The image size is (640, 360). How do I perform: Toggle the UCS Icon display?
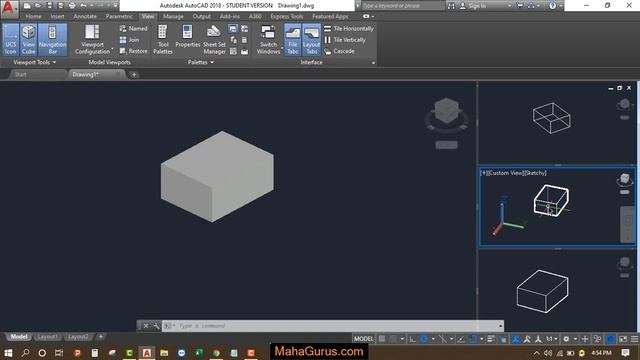(11, 39)
